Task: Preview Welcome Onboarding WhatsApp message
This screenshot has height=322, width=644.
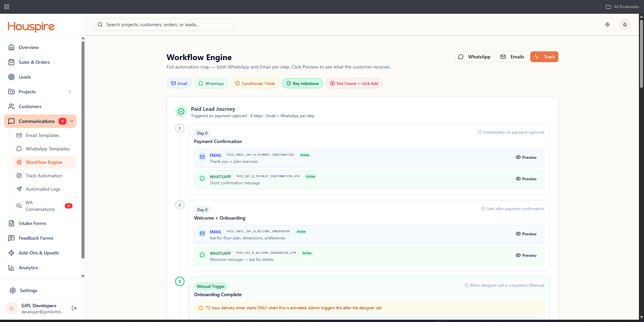Action: click(x=526, y=256)
